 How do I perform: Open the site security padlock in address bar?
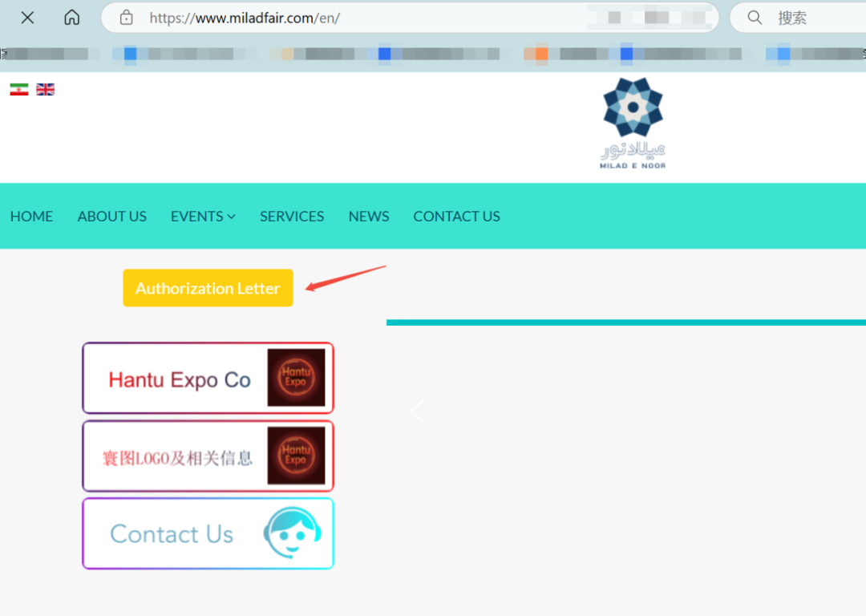[125, 17]
